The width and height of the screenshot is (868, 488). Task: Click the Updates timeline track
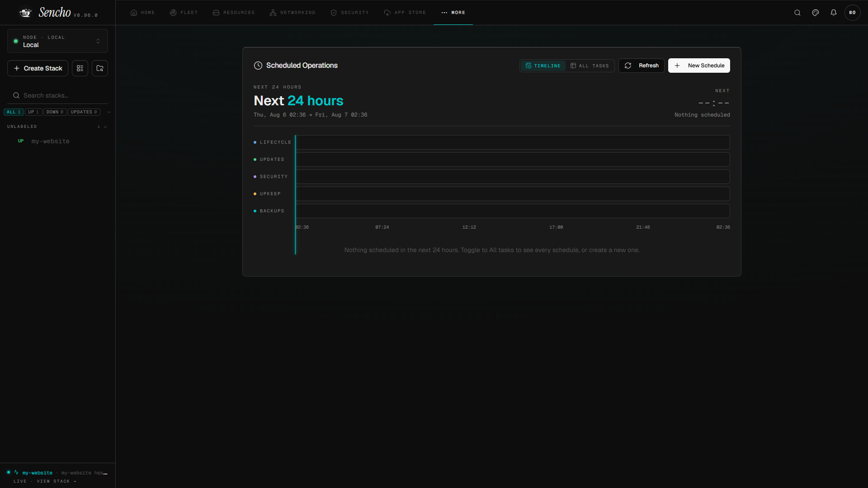point(513,160)
